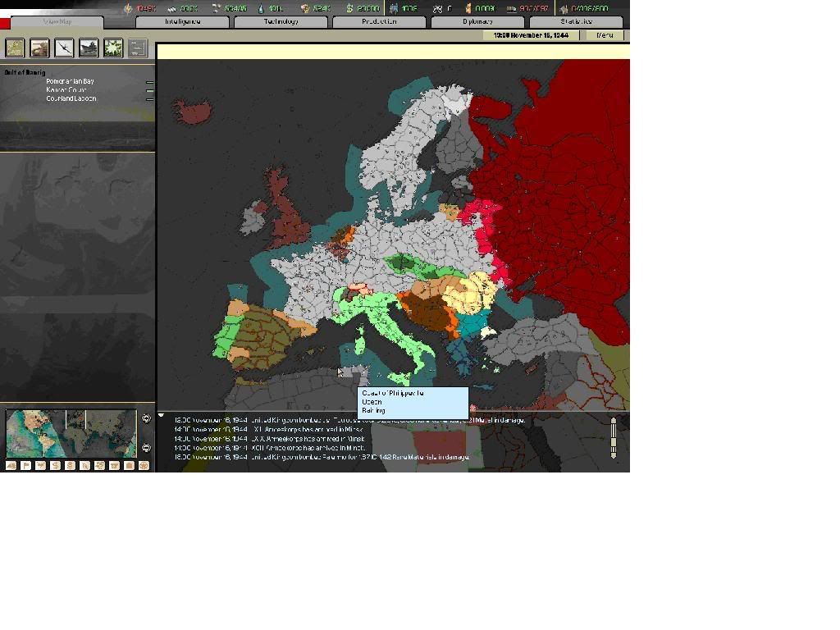Switch to terrain map mode mountain icon
The image size is (840, 630).
[x=11, y=466]
